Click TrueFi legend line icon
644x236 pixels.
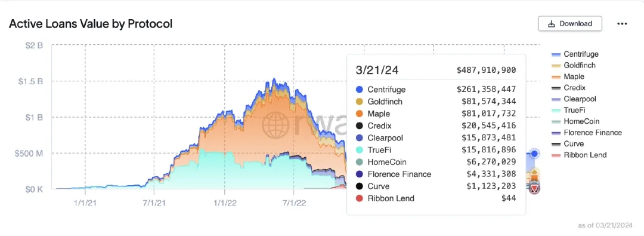(x=556, y=111)
